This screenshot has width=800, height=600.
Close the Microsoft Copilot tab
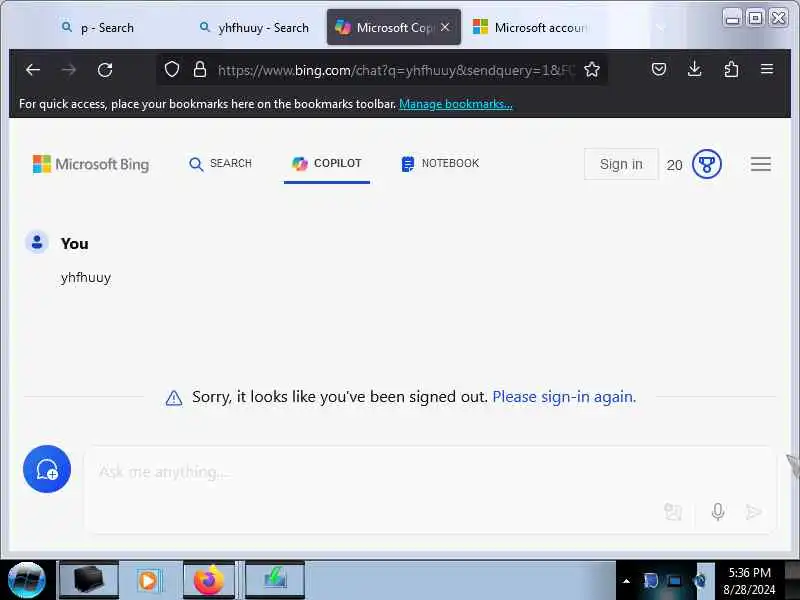pos(445,27)
